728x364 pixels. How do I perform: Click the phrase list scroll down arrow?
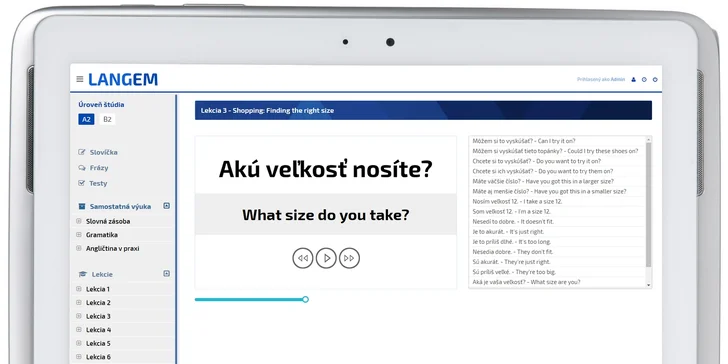coord(649,285)
